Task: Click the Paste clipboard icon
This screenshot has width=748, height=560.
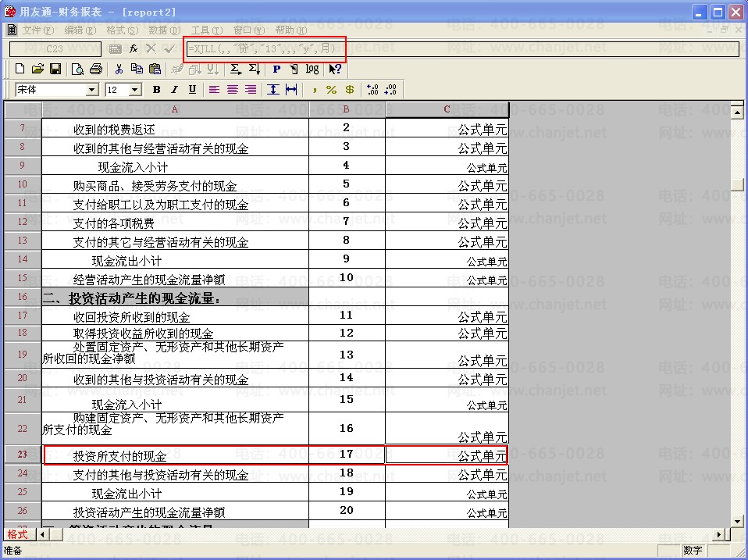Action: click(x=155, y=70)
